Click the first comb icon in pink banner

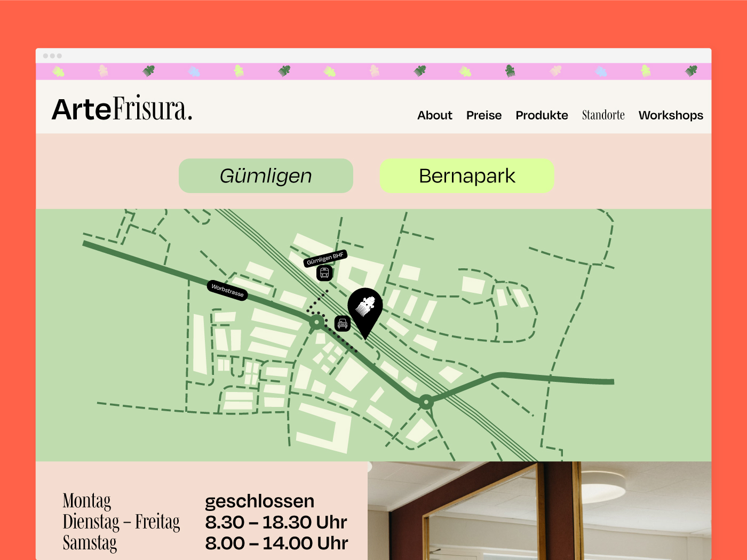click(x=58, y=71)
